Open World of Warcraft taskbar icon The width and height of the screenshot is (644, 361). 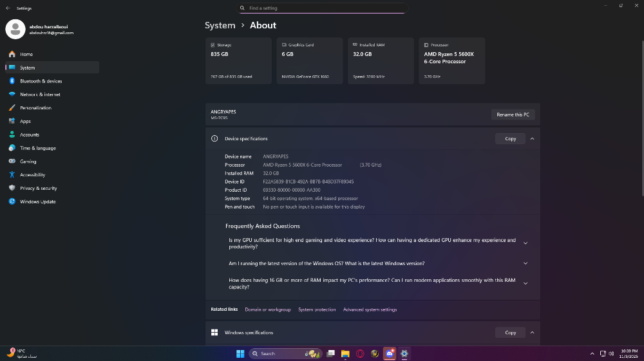pos(375,354)
